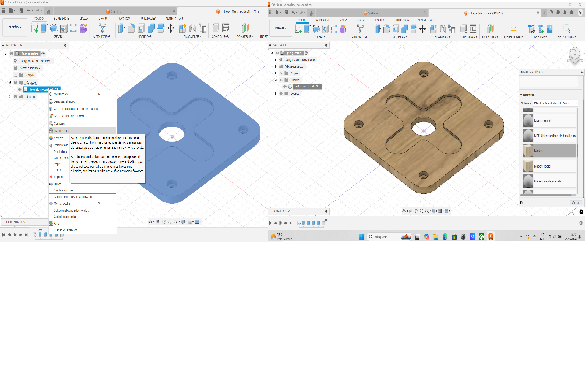This screenshot has width=588, height=386.
Task: Save file icon in left window
Action: click(21, 11)
